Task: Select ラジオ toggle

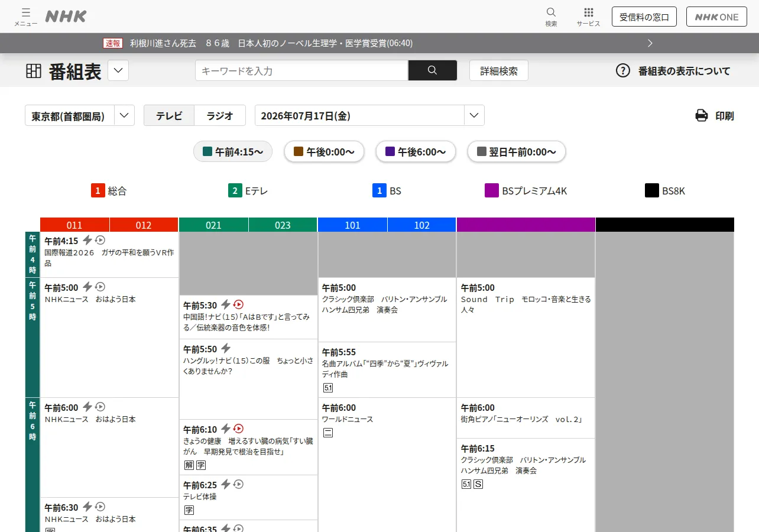Action: pyautogui.click(x=220, y=115)
